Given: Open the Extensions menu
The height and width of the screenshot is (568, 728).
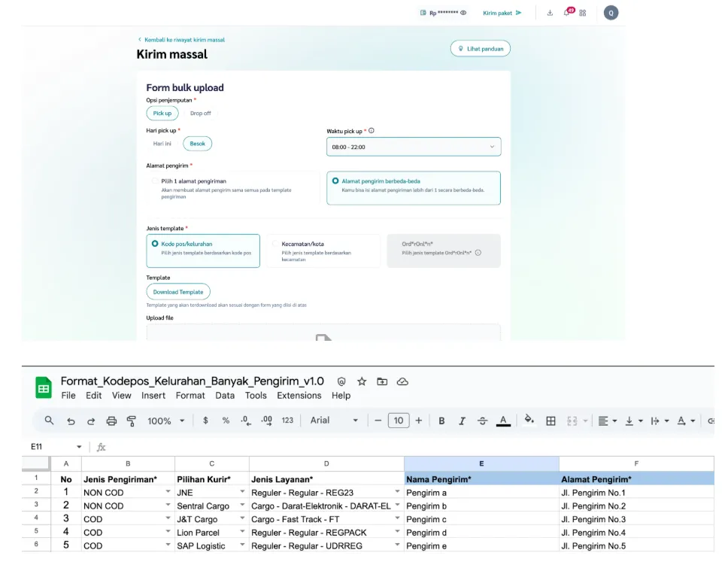Looking at the screenshot, I should click(x=299, y=396).
